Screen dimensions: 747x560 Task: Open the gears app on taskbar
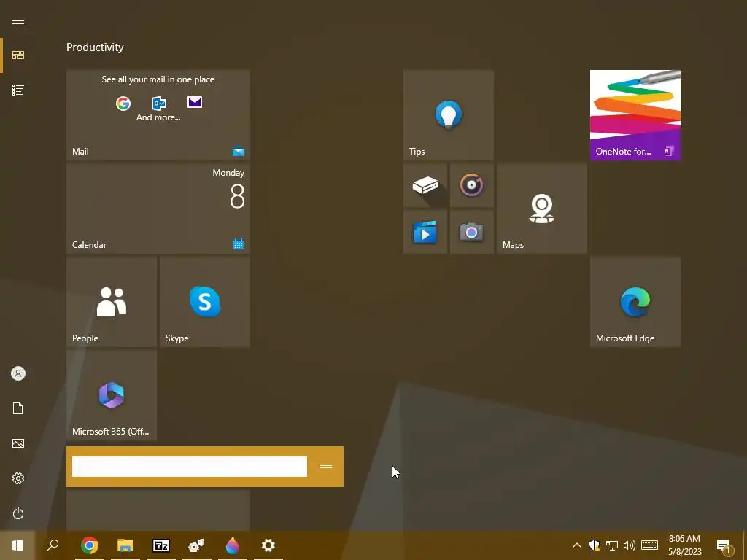pos(197,545)
